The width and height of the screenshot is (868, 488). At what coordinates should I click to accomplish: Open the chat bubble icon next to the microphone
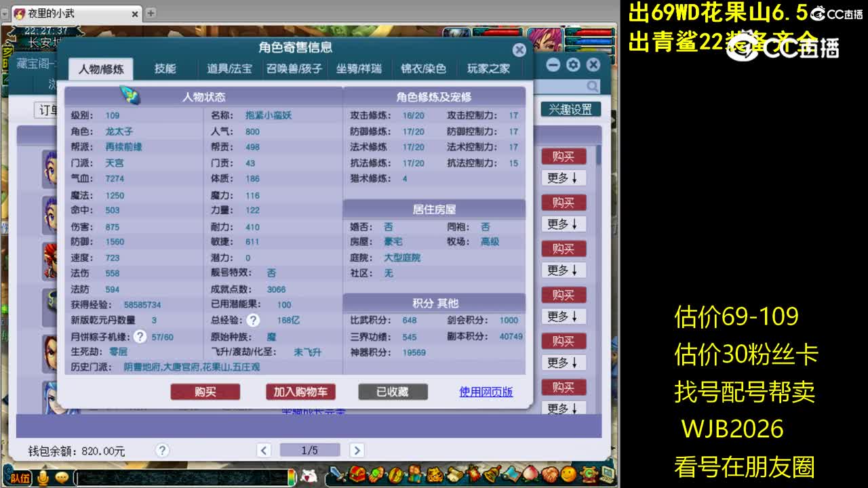pyautogui.click(x=62, y=478)
